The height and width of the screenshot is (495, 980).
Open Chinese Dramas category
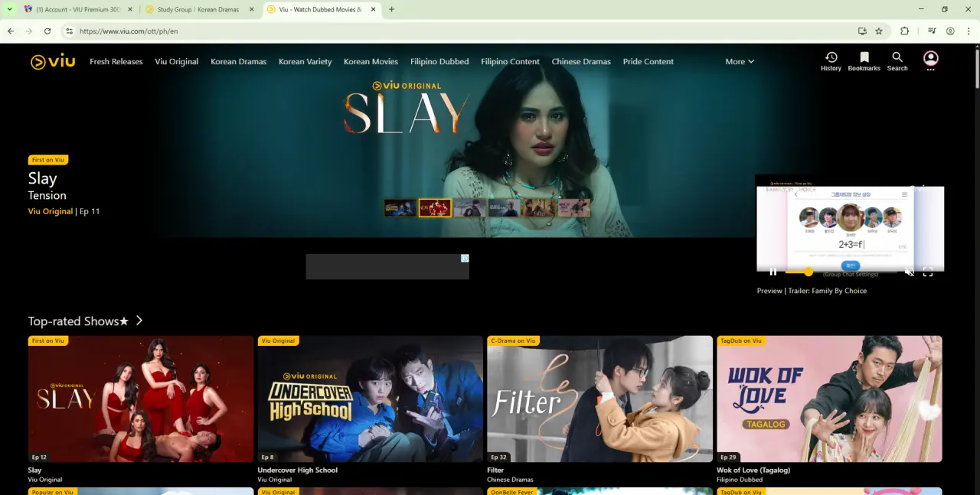click(x=581, y=61)
